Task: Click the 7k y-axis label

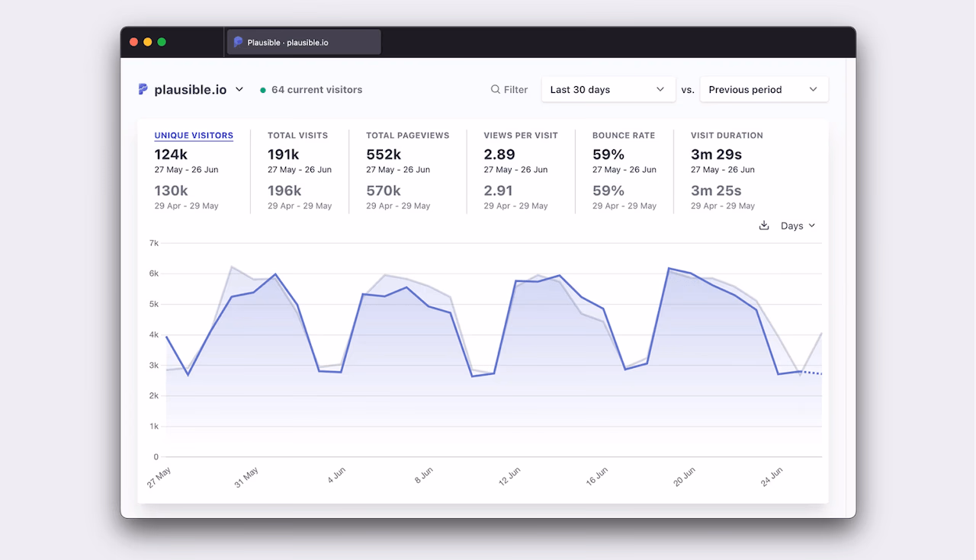Action: [154, 243]
